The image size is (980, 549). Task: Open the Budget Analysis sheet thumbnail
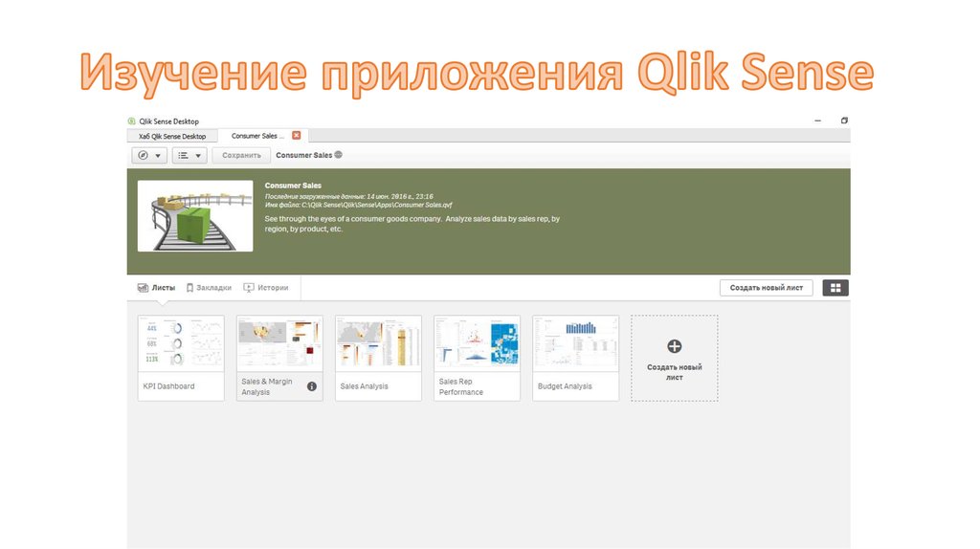575,344
